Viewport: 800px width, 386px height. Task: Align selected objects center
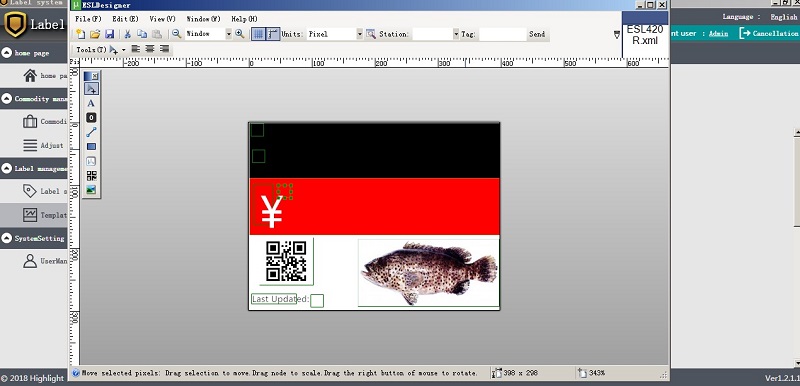[150, 49]
